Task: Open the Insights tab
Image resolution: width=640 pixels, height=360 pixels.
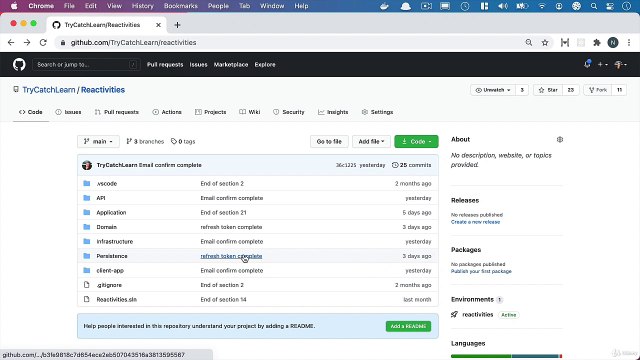Action: [x=333, y=112]
